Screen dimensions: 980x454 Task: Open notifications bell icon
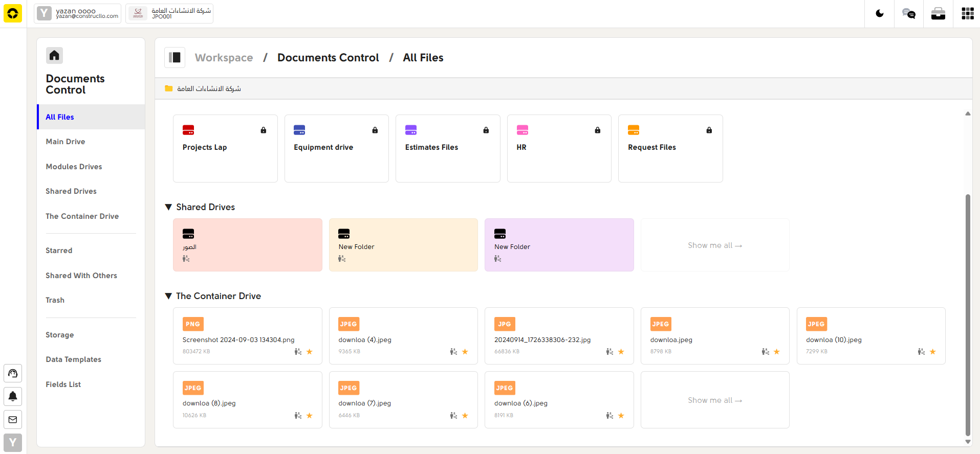click(x=13, y=396)
